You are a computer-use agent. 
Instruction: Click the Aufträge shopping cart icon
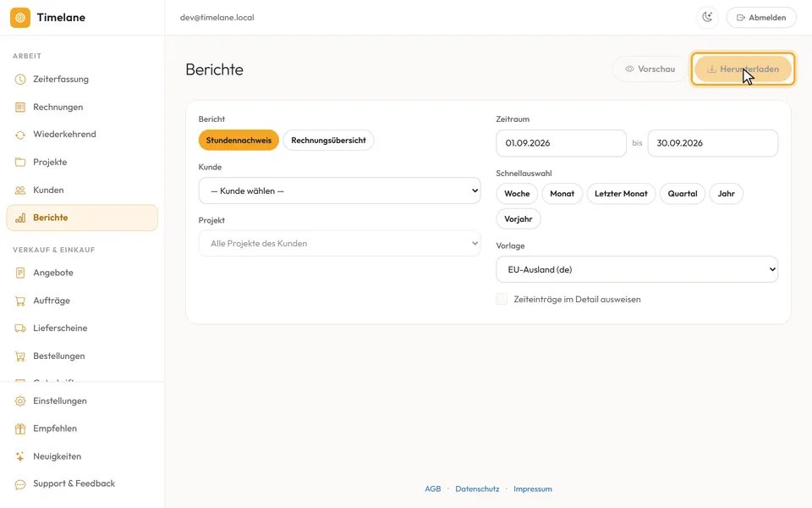point(20,301)
